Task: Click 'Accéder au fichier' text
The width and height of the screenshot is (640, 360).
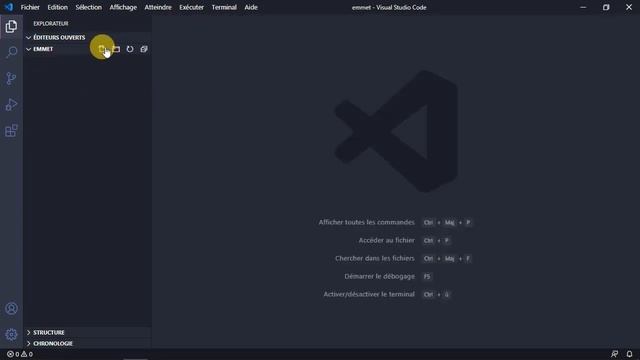Action: point(387,240)
